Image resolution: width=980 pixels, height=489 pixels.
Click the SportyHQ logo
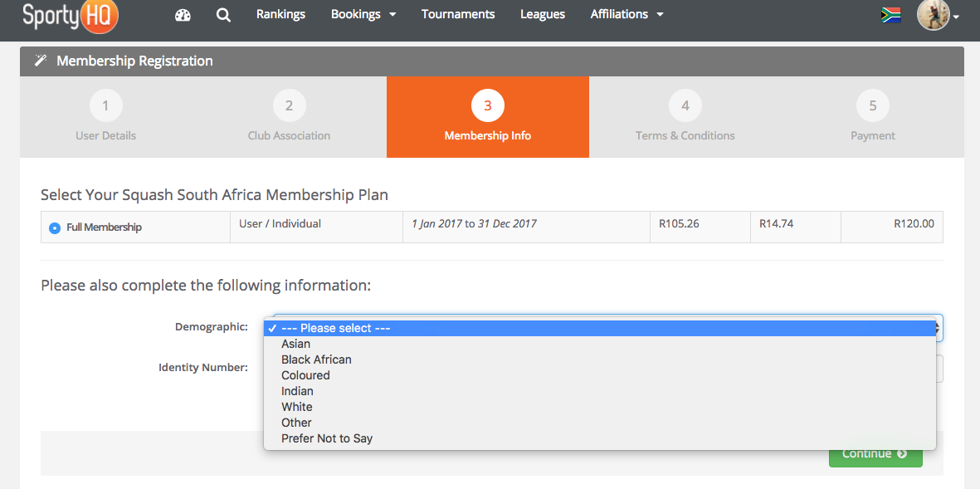click(70, 16)
